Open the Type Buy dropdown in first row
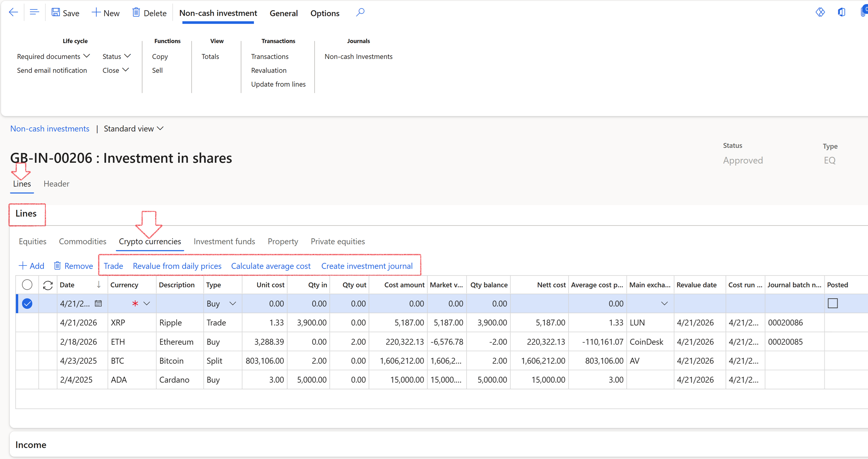 pyautogui.click(x=233, y=304)
